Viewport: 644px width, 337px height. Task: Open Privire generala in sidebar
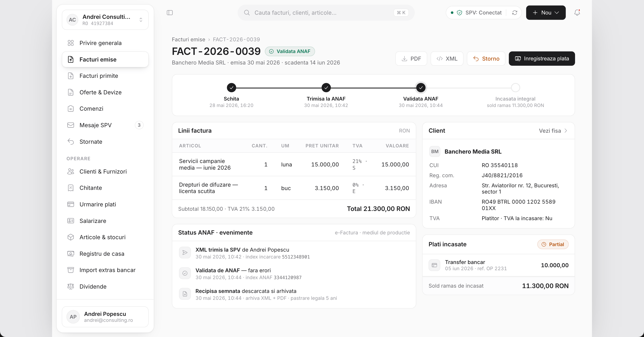(105, 43)
